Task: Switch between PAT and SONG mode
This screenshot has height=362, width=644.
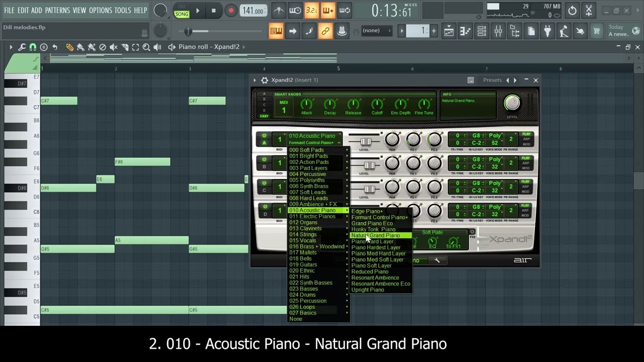Action: (182, 11)
